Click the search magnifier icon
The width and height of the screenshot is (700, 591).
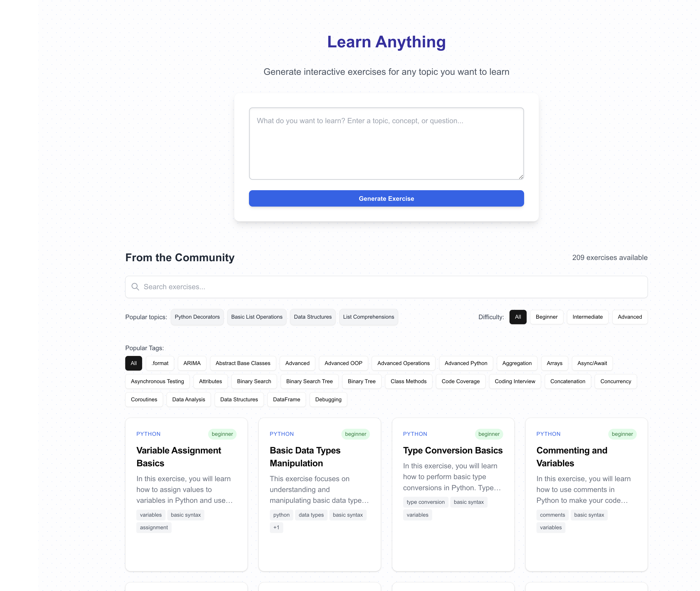(135, 287)
